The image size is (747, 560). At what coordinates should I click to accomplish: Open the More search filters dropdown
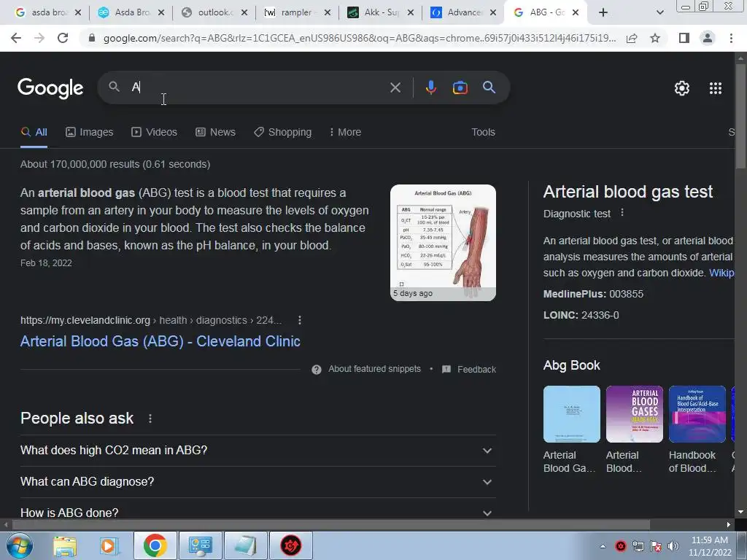345,133
